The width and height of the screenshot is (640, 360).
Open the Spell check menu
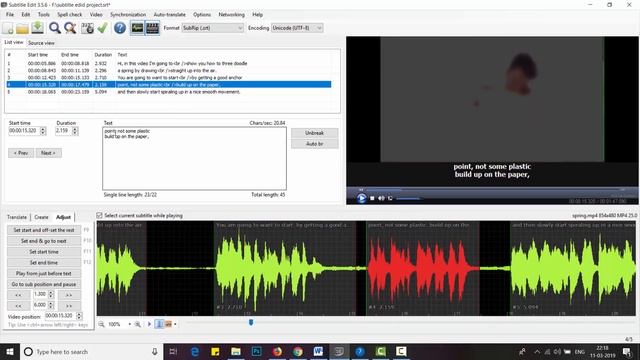(70, 14)
